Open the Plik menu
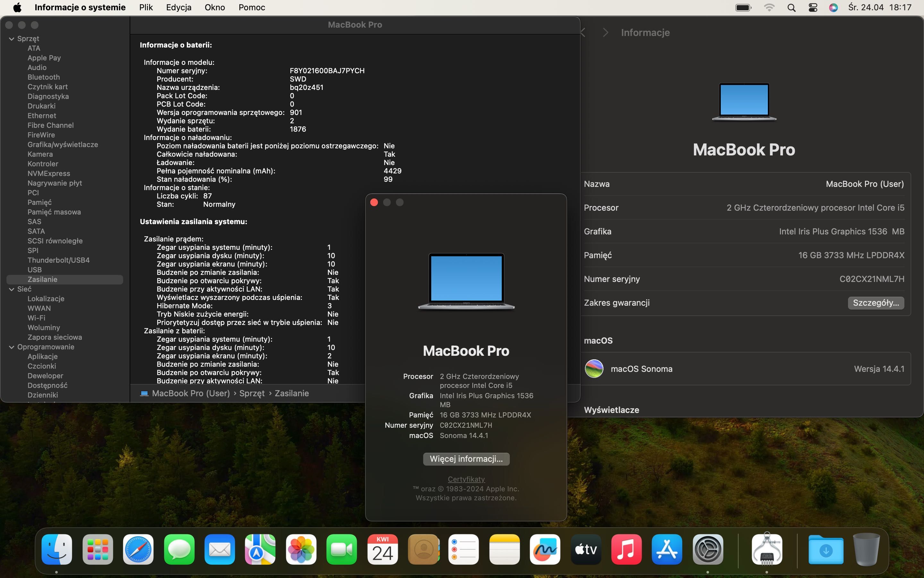 click(x=146, y=7)
